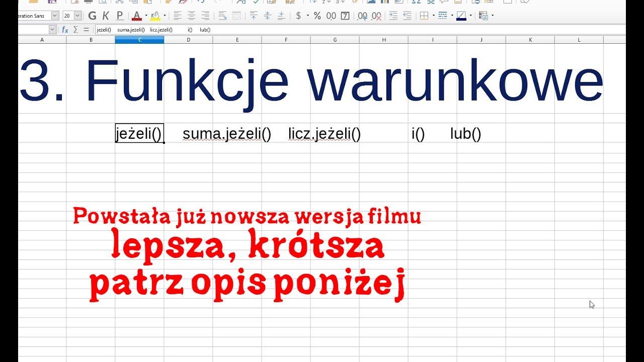Viewport: 644px width, 362px height.
Task: Toggle italic formatting (K button)
Action: pos(106,16)
